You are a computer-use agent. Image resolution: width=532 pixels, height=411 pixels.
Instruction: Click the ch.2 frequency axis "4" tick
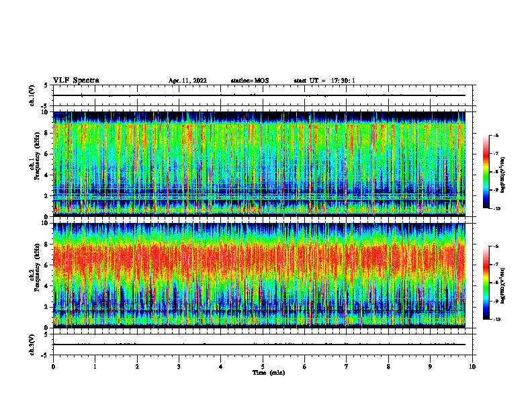tap(47, 286)
